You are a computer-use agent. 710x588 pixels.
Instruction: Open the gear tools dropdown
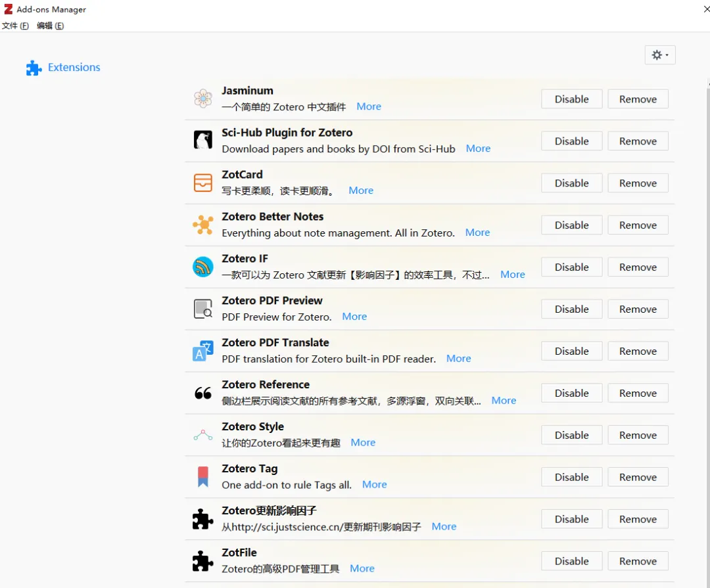coord(659,55)
